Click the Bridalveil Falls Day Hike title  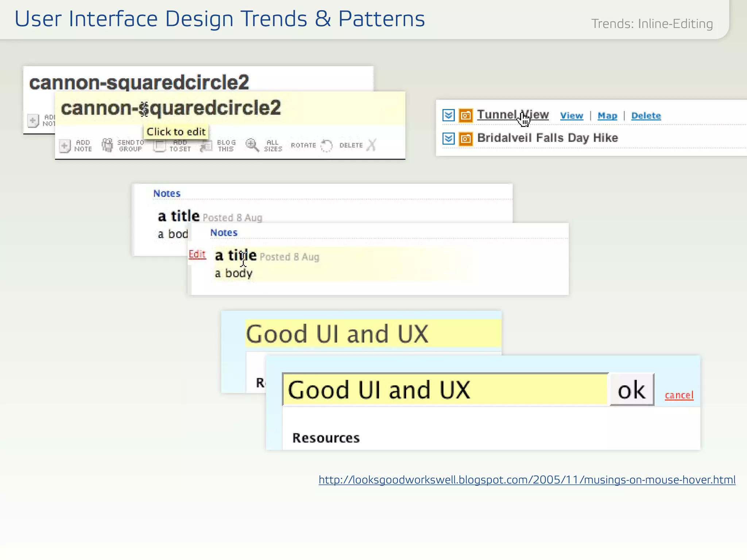click(547, 138)
